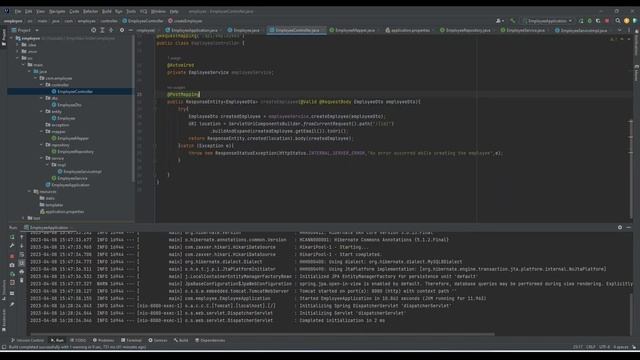The width and height of the screenshot is (640, 360).
Task: Click the red Stop icon in toolbar
Action: tap(607, 21)
